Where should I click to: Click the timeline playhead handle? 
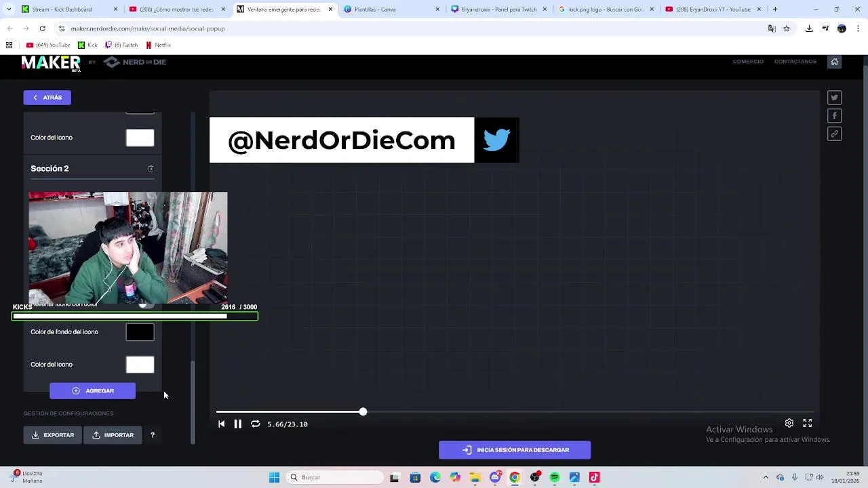tap(363, 412)
